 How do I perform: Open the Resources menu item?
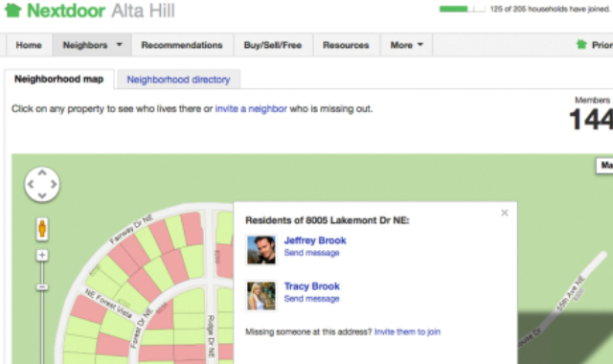(346, 45)
